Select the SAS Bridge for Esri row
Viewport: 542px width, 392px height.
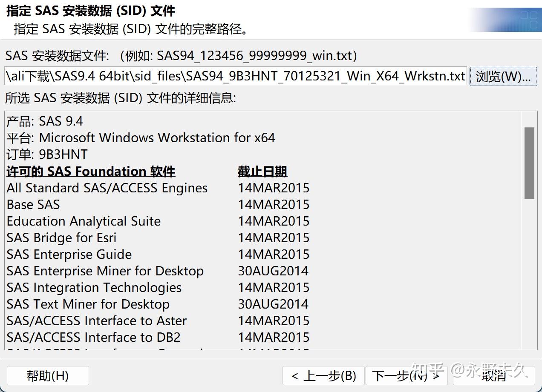tap(61, 237)
